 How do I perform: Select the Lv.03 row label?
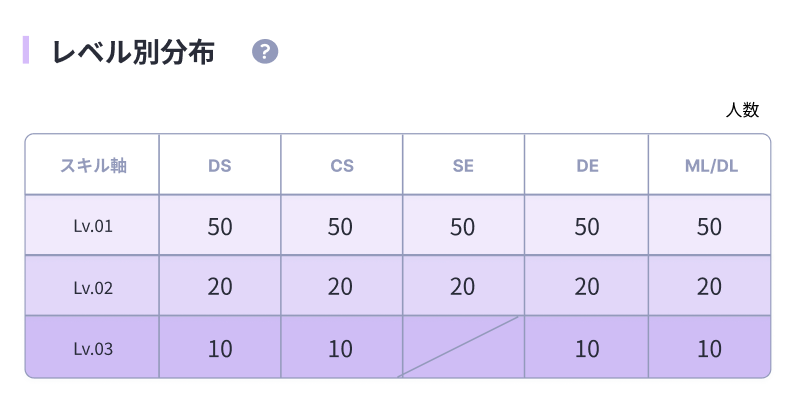(93, 349)
